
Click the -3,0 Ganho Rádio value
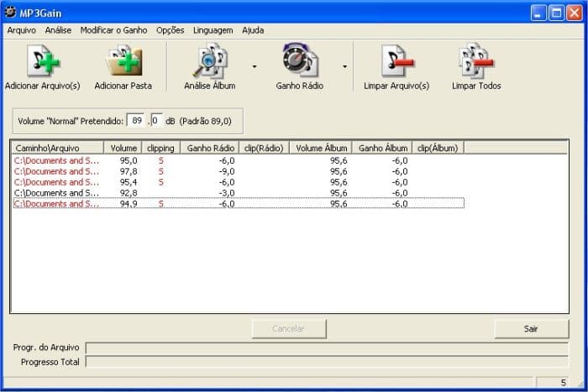(227, 193)
